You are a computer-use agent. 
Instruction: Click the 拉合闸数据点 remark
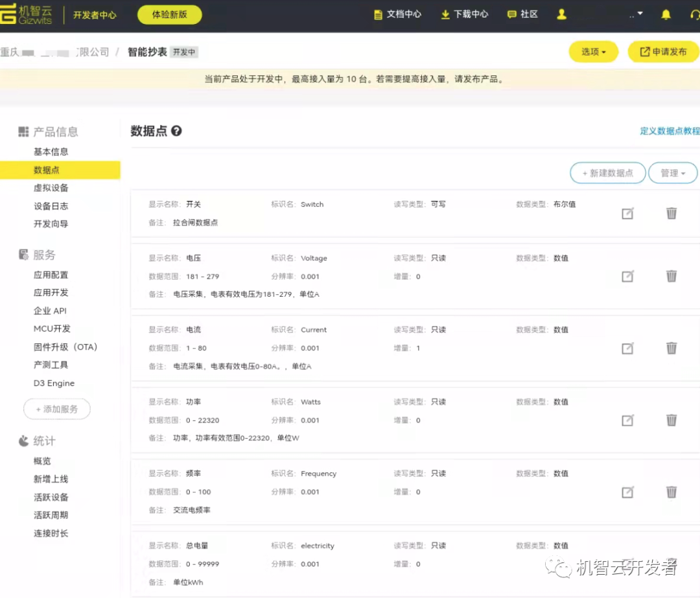[x=196, y=222]
